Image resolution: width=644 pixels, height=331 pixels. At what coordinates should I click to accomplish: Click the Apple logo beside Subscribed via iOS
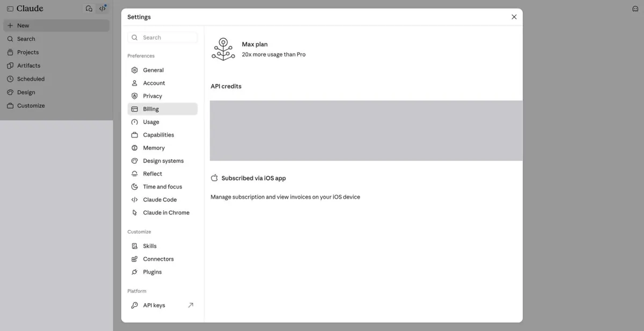tap(214, 178)
